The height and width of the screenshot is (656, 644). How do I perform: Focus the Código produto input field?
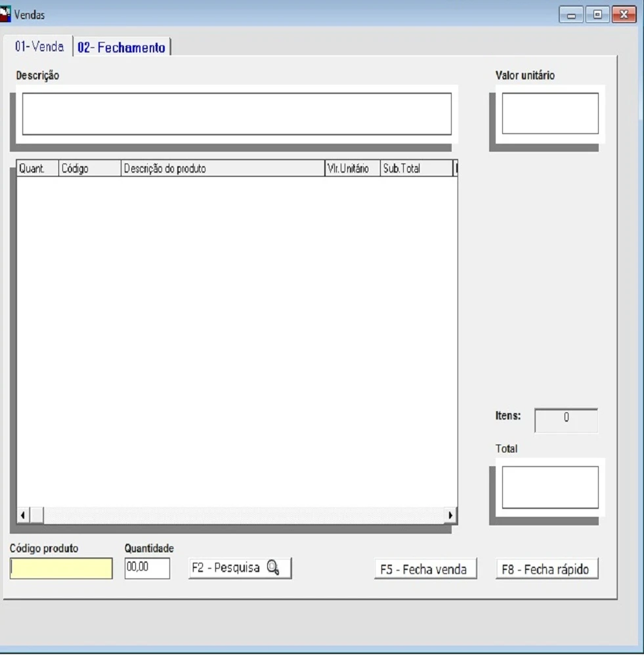click(x=61, y=569)
